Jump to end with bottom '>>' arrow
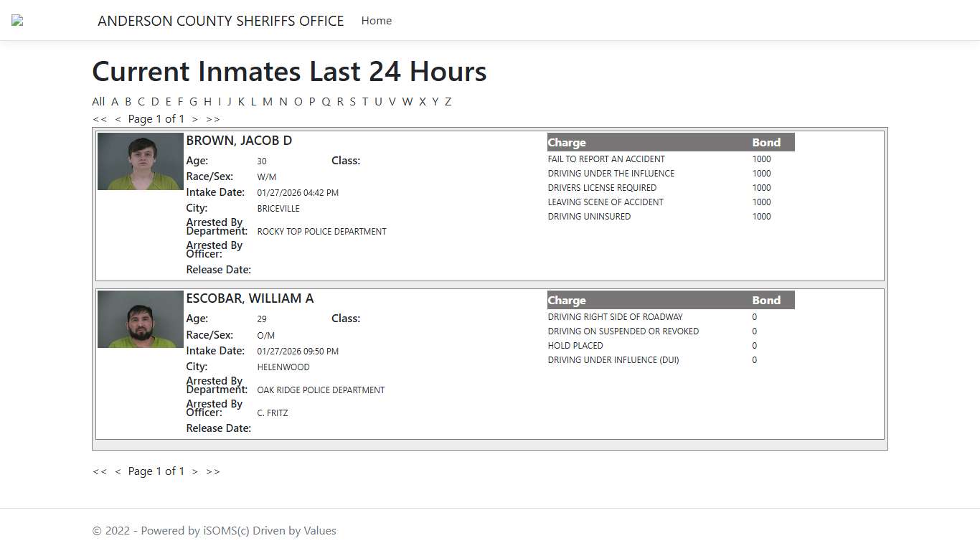The height and width of the screenshot is (551, 980). point(213,471)
